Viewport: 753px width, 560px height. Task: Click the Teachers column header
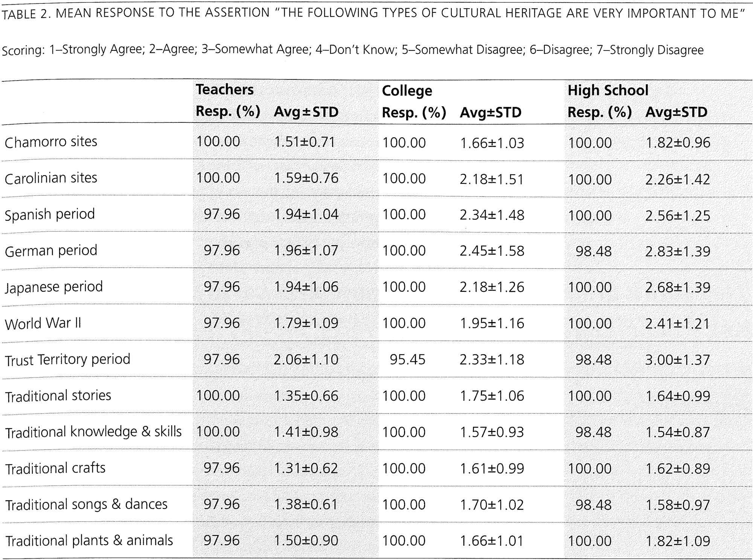coord(224,90)
